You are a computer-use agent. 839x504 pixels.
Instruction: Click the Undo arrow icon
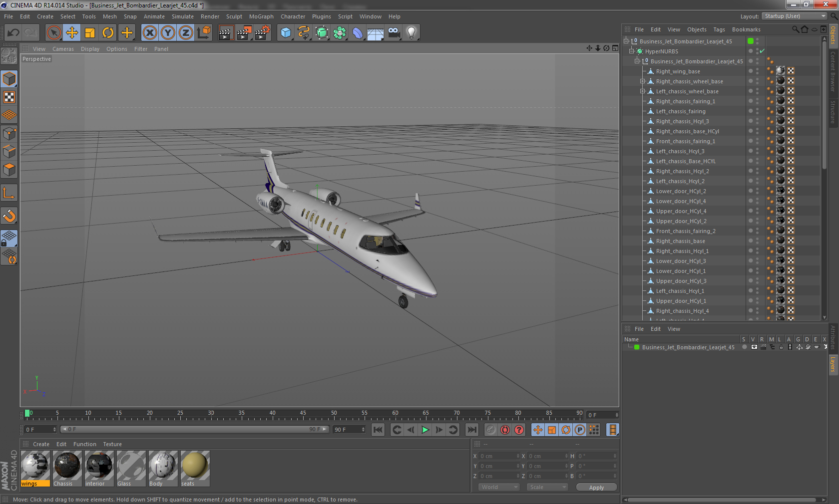[x=13, y=33]
